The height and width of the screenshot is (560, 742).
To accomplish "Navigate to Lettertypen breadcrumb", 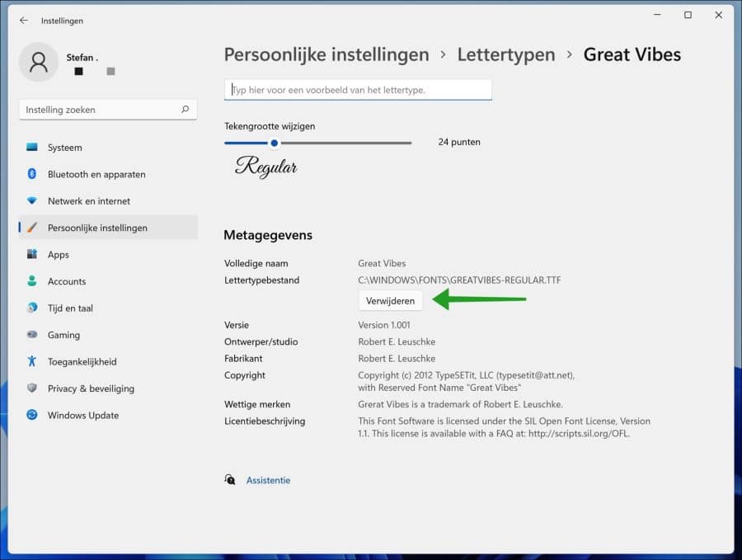I will [x=506, y=54].
